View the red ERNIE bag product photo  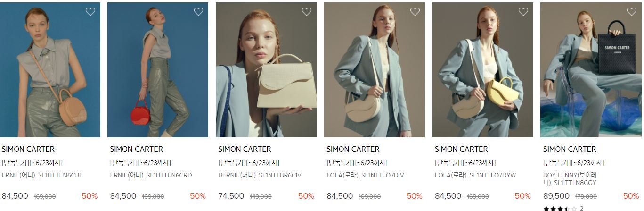[158, 70]
